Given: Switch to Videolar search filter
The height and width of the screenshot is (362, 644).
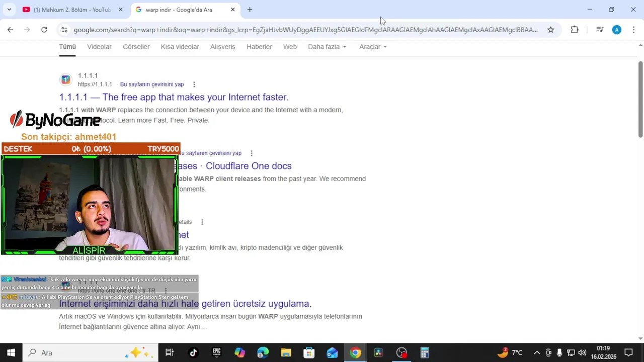Looking at the screenshot, I should point(99,47).
